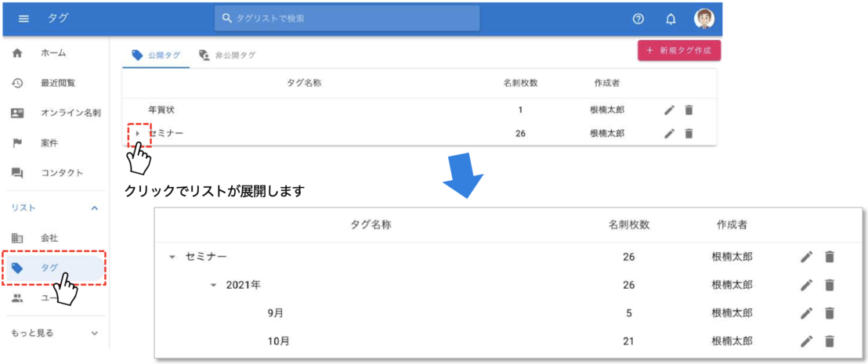Delete the 10月 tag
Screen dimensions: 868x364
(x=829, y=341)
